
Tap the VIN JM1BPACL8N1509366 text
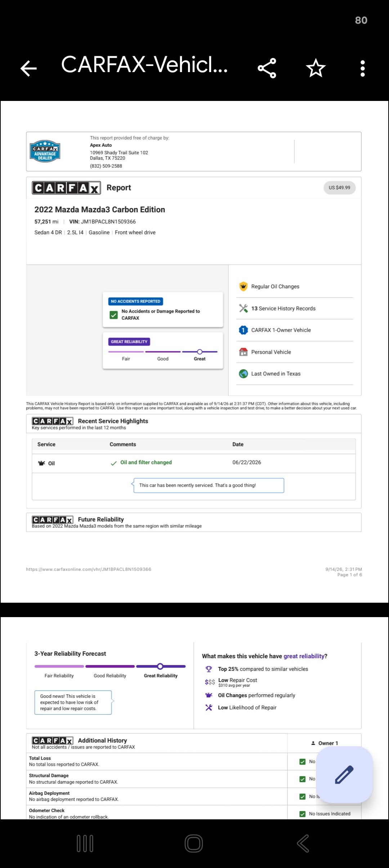pos(102,222)
